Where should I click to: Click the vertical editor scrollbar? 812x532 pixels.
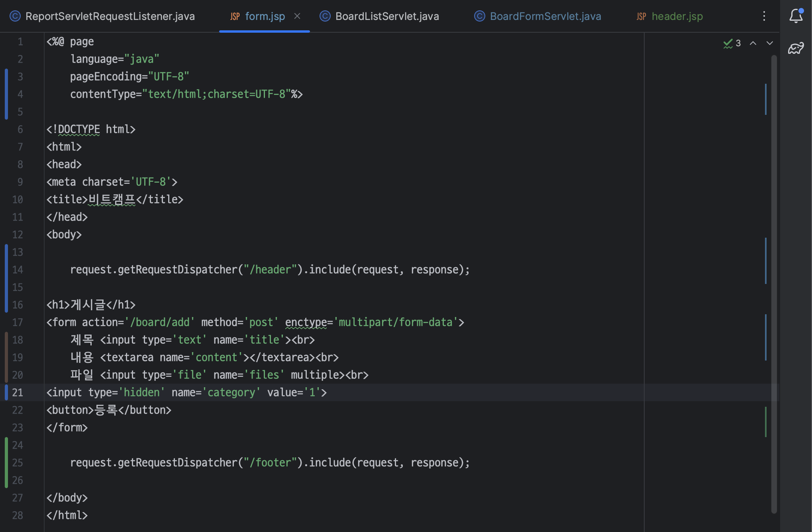coord(774,279)
